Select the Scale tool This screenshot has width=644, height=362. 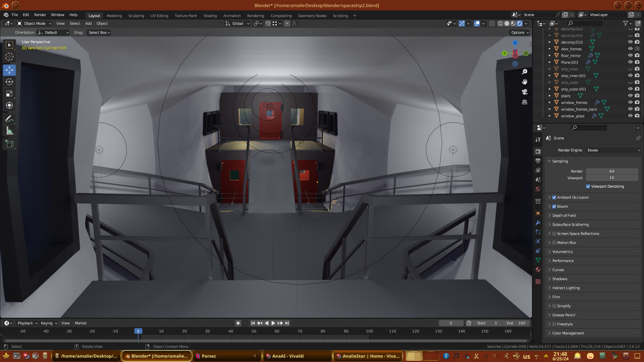pyautogui.click(x=9, y=94)
